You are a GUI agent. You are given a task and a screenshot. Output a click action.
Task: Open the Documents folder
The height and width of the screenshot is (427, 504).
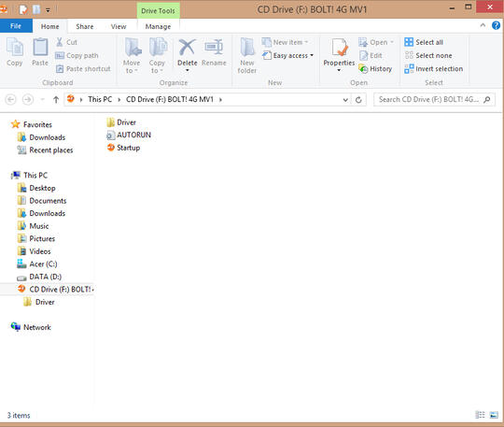pos(42,201)
